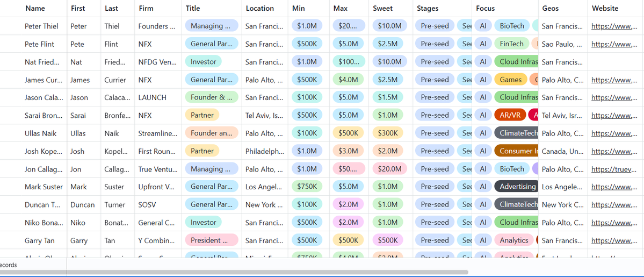This screenshot has width=644, height=277.
Task: Click James Currier's Games focus tag
Action: click(510, 80)
